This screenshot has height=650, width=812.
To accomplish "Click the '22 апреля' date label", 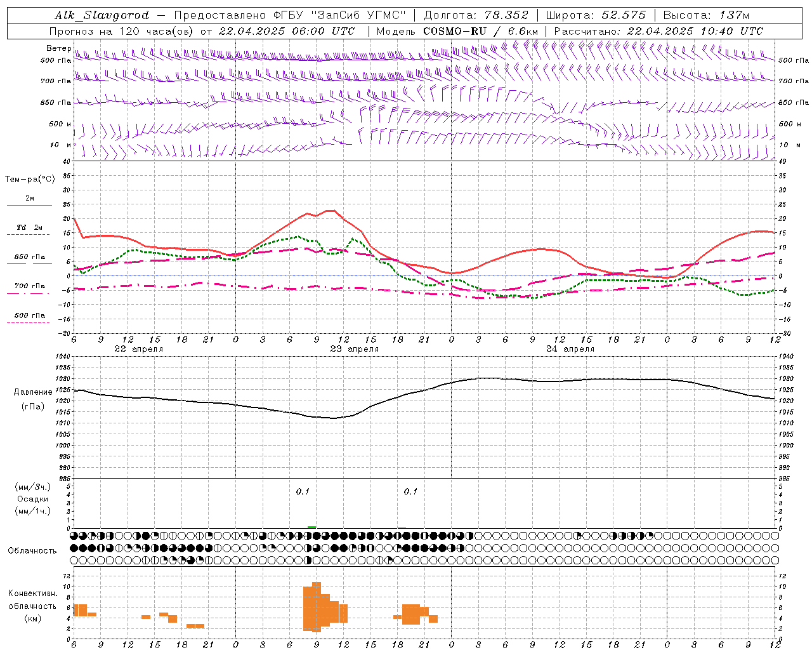I will coord(138,349).
